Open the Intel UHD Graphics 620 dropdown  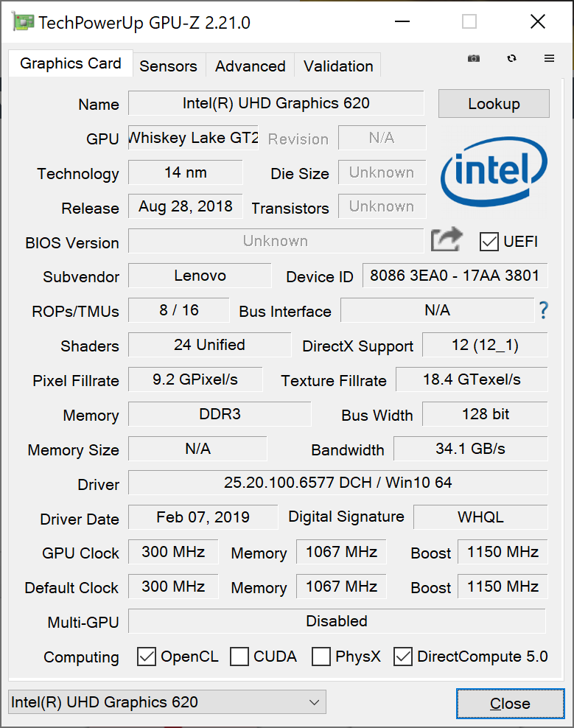(167, 702)
